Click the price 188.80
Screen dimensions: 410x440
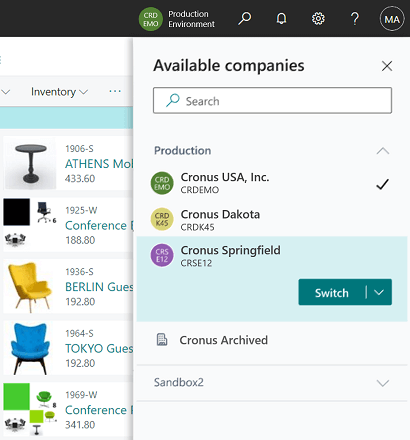click(80, 240)
